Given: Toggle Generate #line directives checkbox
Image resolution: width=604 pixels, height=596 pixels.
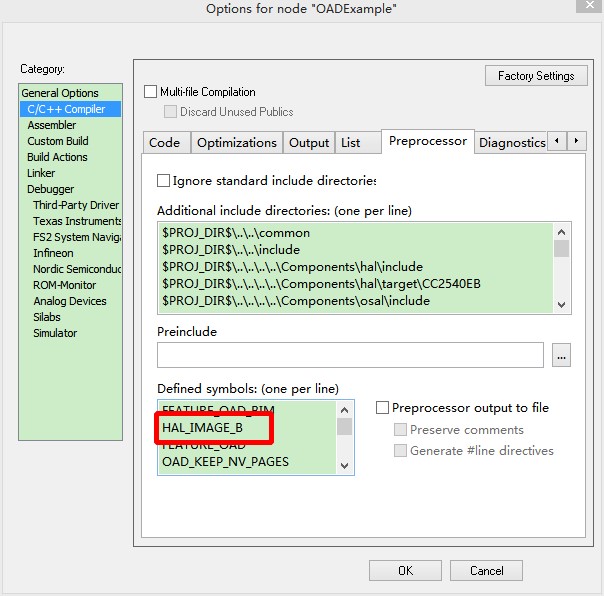Looking at the screenshot, I should coord(400,450).
